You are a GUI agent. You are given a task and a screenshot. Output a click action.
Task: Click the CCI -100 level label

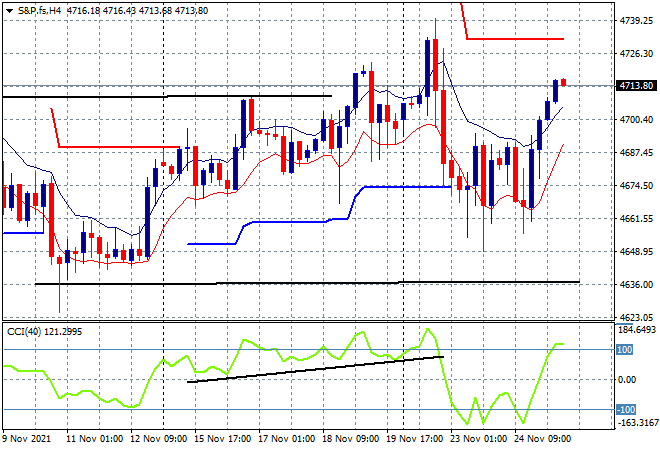[626, 410]
